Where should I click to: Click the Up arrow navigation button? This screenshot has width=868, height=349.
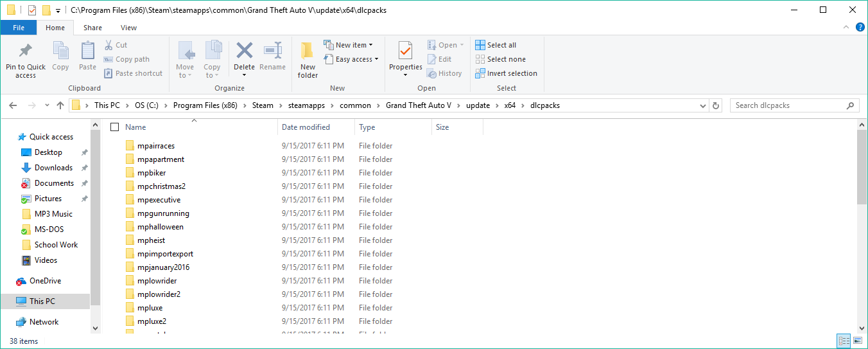(x=60, y=105)
